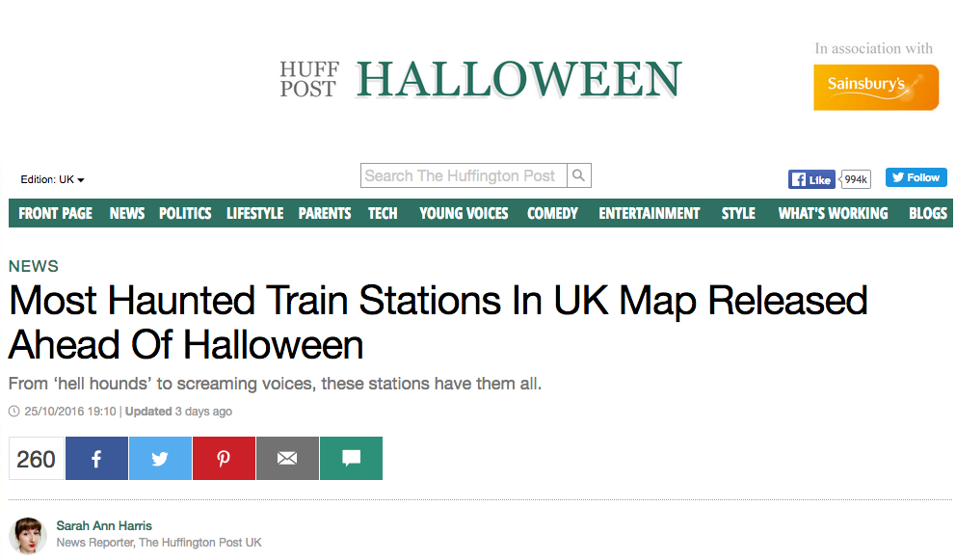Go to NEWS in navigation bar
The width and height of the screenshot is (956, 560).
click(127, 214)
